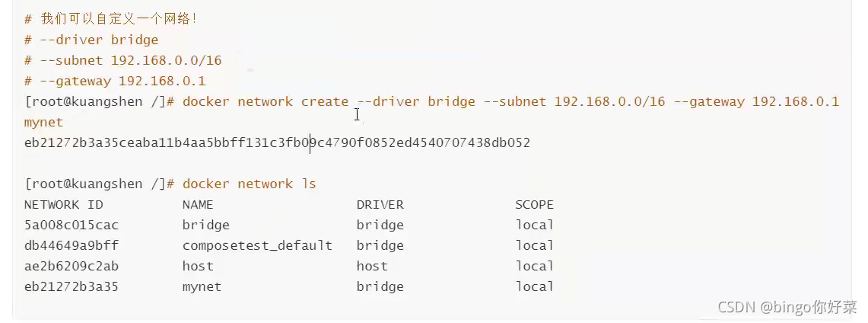The width and height of the screenshot is (868, 323).
Task: Click the 'DRIVER' column header
Action: [x=380, y=204]
